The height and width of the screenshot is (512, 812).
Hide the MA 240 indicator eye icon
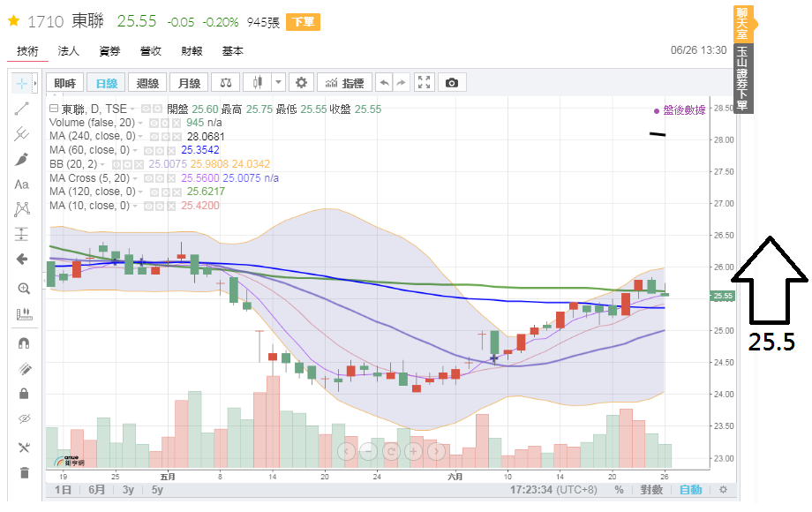pos(154,137)
